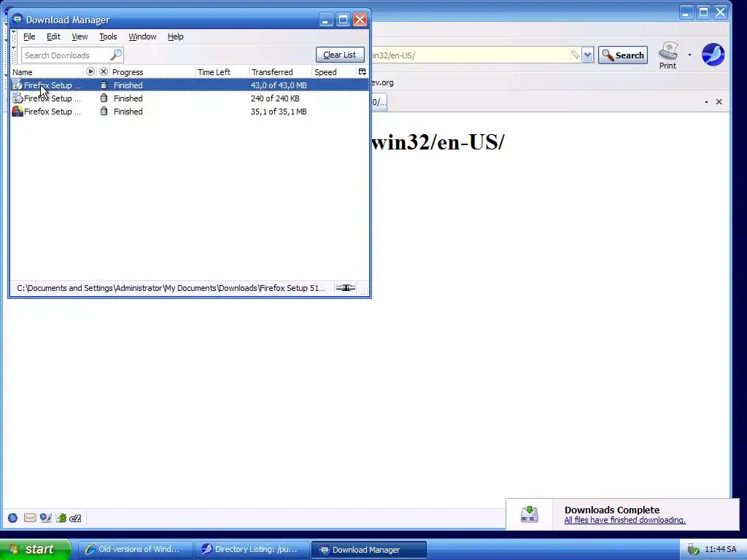Click Firefox icon of the 35,1 MB download

pos(18,112)
